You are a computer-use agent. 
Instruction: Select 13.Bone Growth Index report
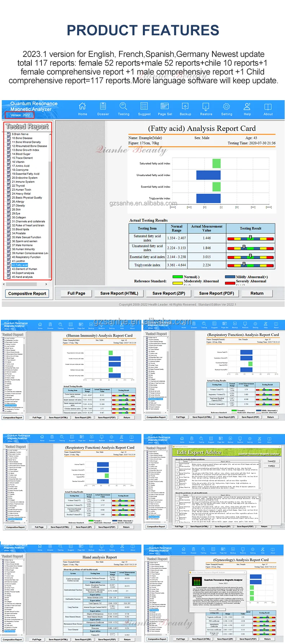(x=25, y=150)
